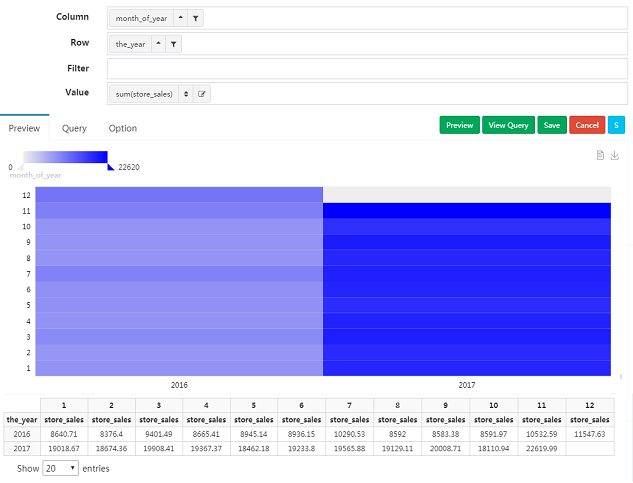The width and height of the screenshot is (633, 483).
Task: Click the sort toggle on sum(store_sales)
Action: 184,94
